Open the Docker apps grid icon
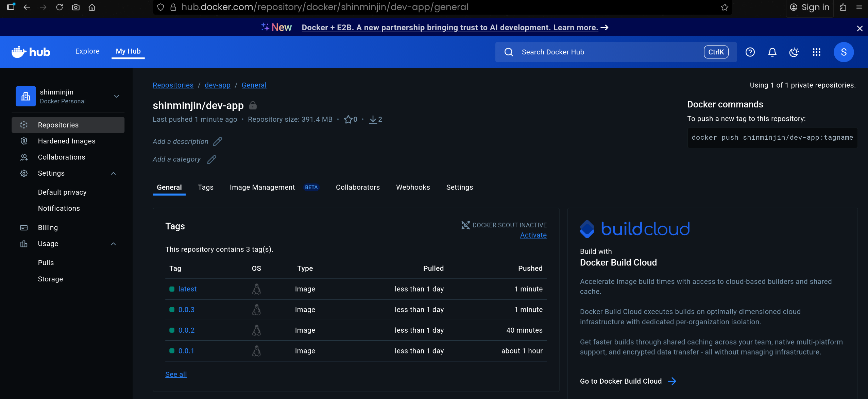Image resolution: width=868 pixels, height=399 pixels. 816,52
